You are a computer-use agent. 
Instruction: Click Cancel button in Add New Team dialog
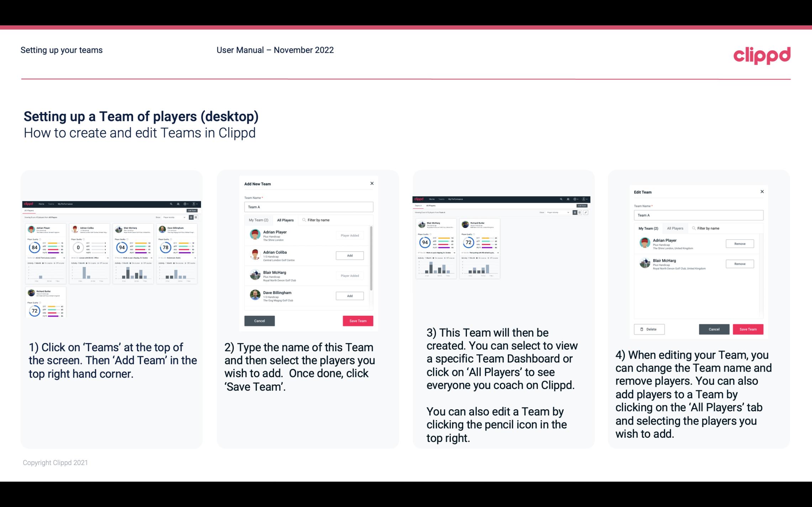(259, 320)
